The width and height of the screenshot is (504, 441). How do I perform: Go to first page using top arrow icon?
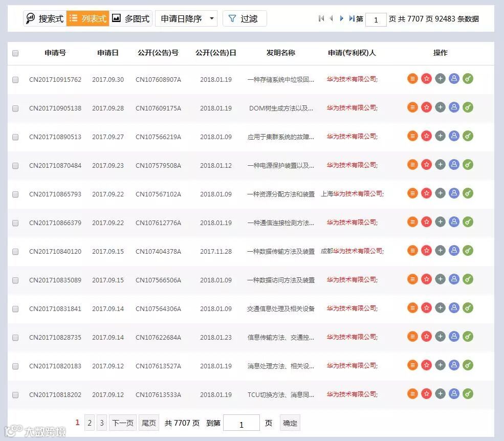(321, 18)
